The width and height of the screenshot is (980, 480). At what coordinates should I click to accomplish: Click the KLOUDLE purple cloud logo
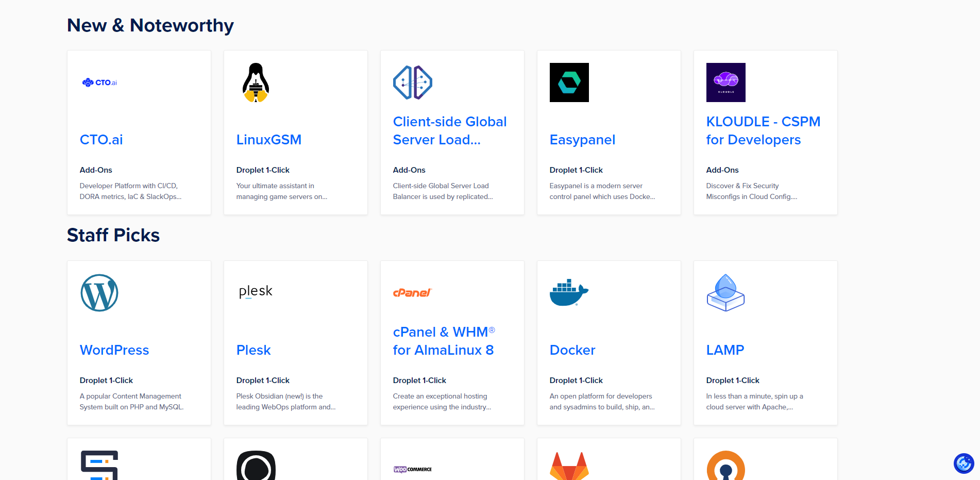[x=726, y=82]
